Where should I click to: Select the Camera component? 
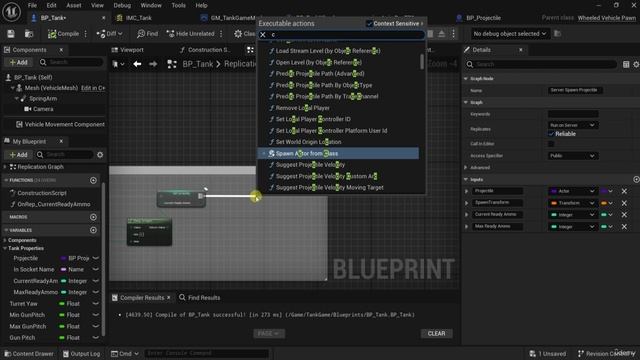[43, 109]
